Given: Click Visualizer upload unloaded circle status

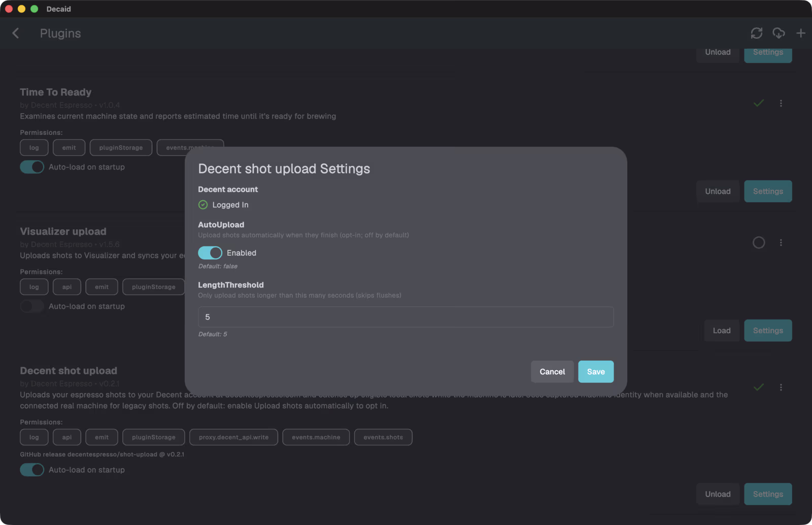Looking at the screenshot, I should click(x=759, y=243).
